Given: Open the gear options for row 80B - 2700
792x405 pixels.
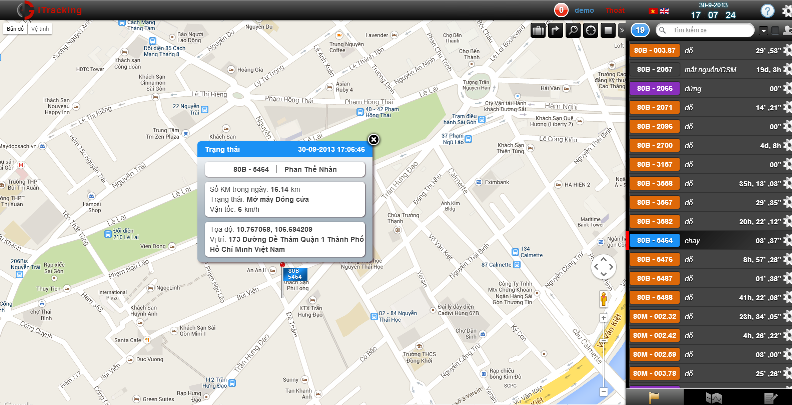Looking at the screenshot, I should [787, 145].
